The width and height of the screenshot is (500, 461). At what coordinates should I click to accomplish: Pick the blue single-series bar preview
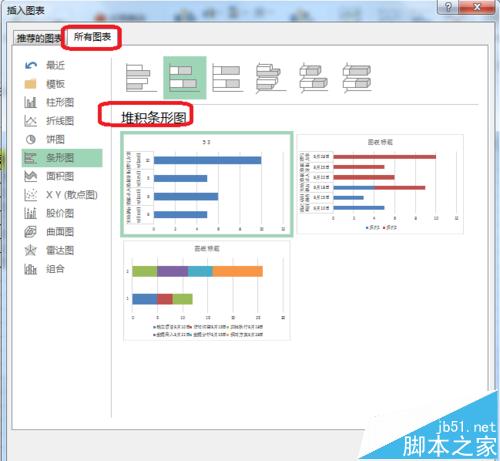(207, 184)
